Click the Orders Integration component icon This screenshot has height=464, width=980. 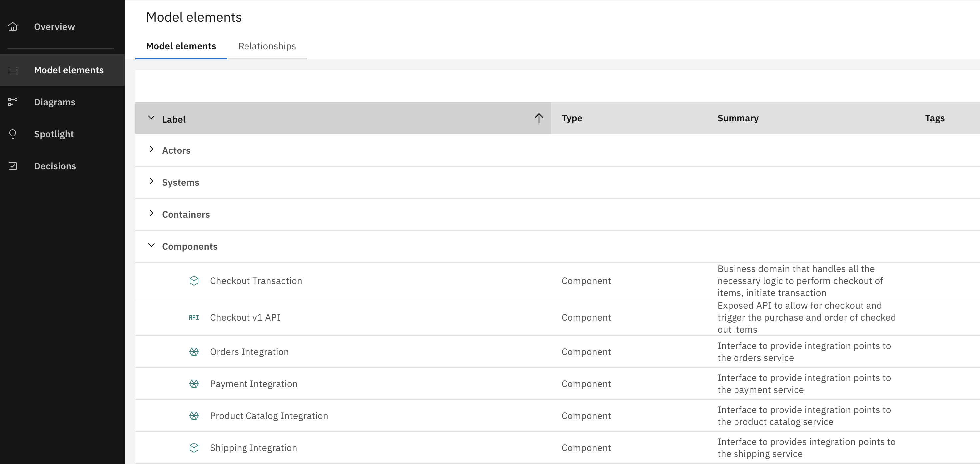click(194, 352)
